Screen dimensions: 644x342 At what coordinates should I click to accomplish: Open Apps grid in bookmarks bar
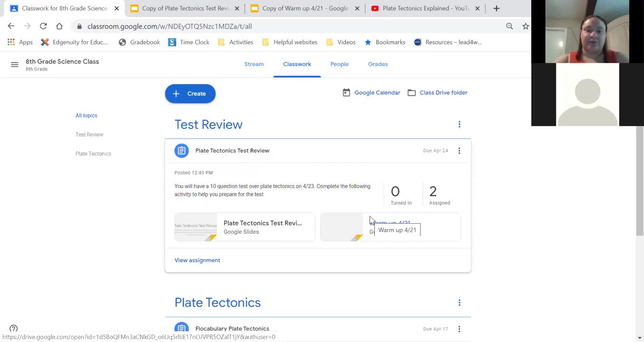pyautogui.click(x=20, y=42)
